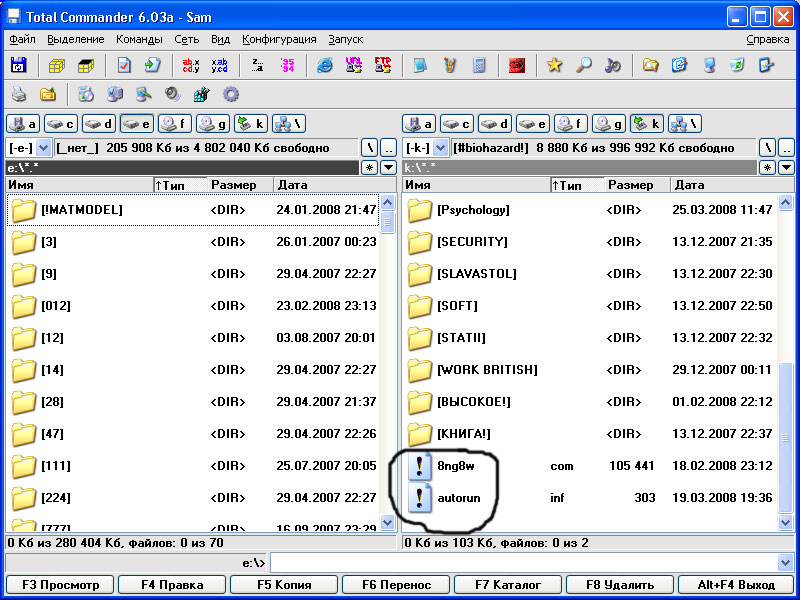This screenshot has height=600, width=800.
Task: Switch right panel to drive d
Action: (495, 124)
